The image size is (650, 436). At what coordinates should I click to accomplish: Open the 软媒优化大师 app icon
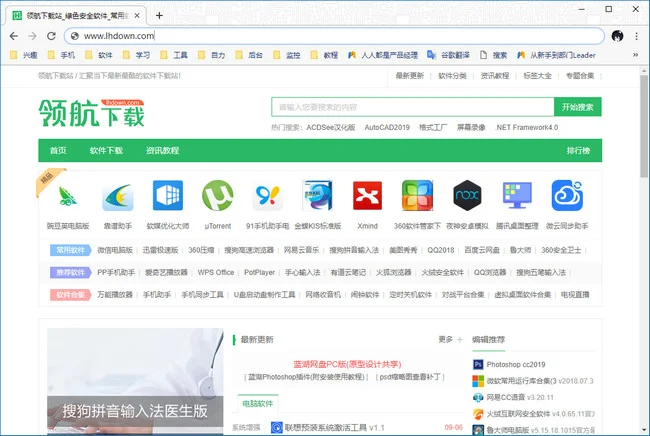click(x=167, y=195)
